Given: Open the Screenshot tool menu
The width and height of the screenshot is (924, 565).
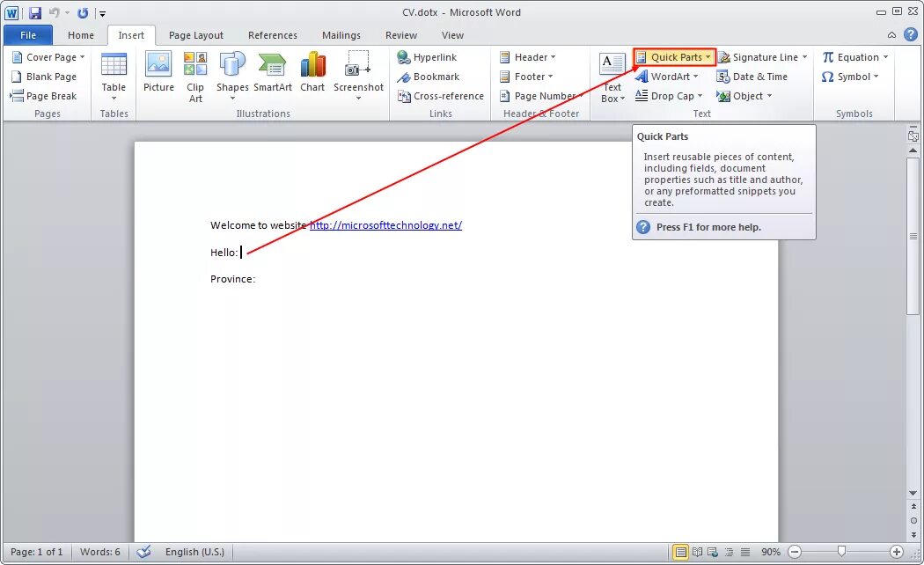Looking at the screenshot, I should [358, 77].
